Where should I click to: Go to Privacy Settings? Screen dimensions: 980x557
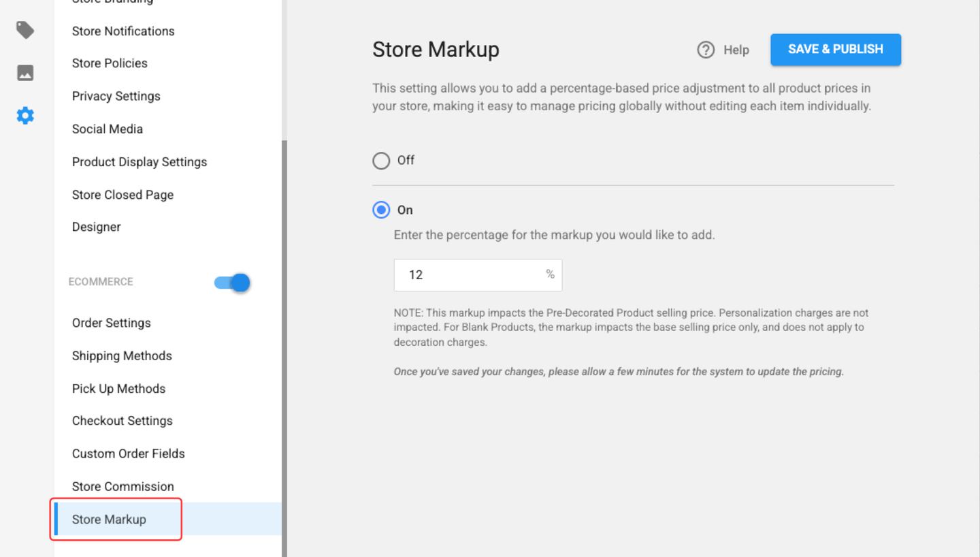116,96
